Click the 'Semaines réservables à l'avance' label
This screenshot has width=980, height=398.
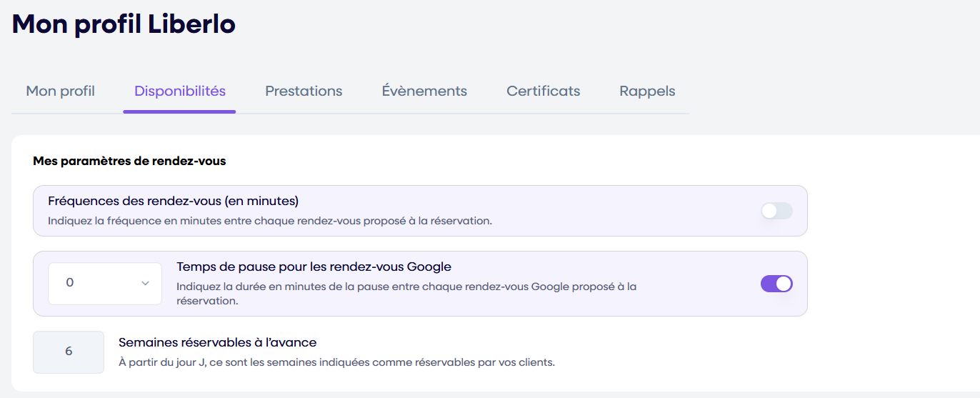coord(217,342)
